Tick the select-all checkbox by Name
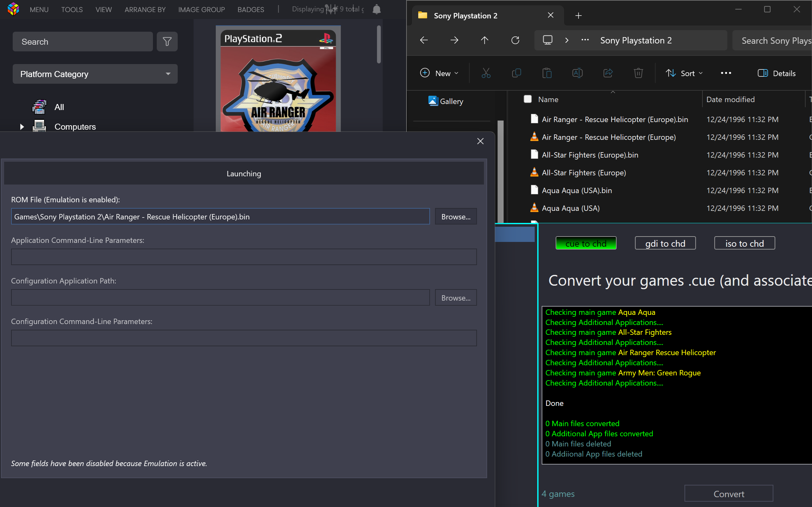The image size is (812, 507). click(527, 99)
